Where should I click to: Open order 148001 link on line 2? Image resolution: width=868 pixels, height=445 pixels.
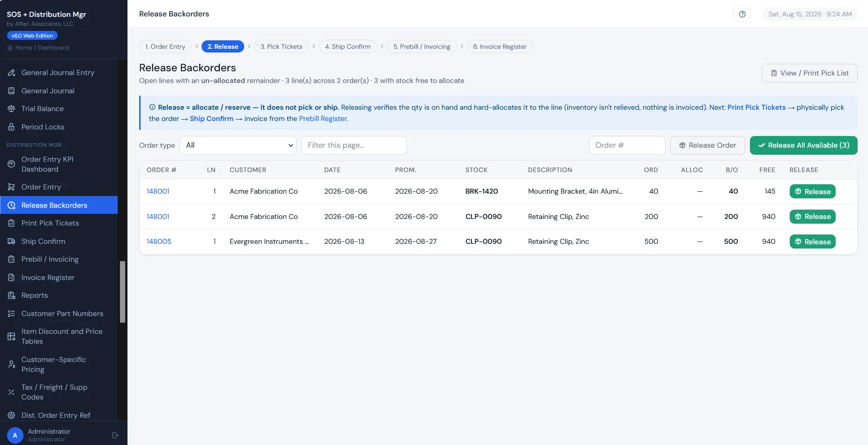pos(158,217)
